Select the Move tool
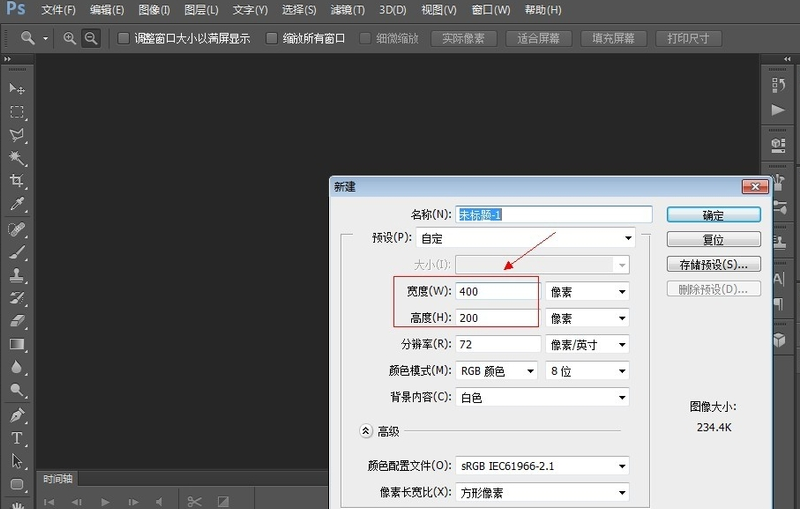The image size is (800, 509). (x=17, y=89)
